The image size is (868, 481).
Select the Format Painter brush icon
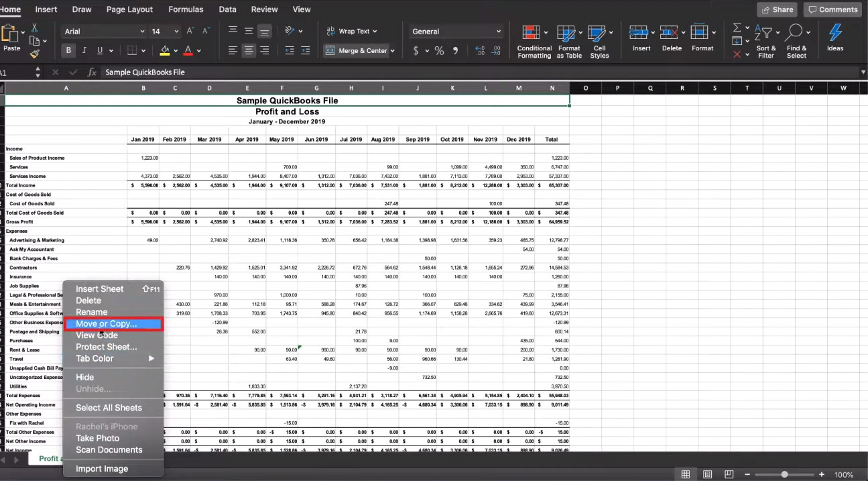tap(34, 53)
